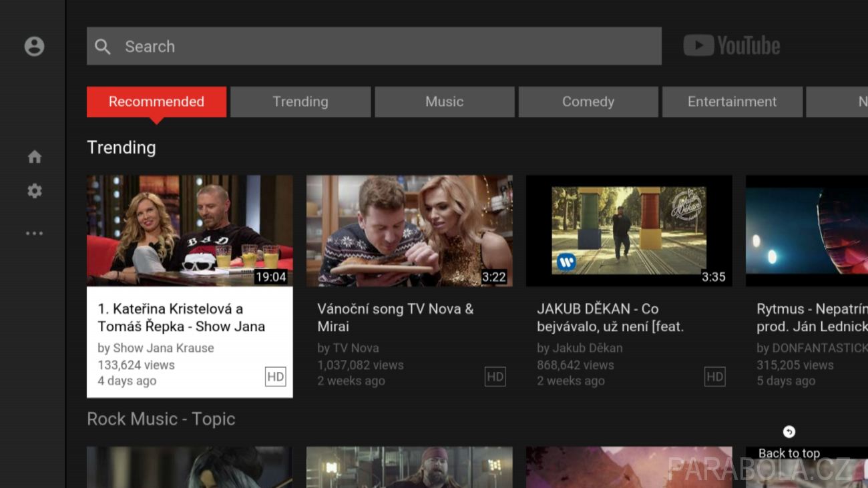
Task: Play the Kateřina Kristelová video thumbnail
Action: pyautogui.click(x=190, y=231)
